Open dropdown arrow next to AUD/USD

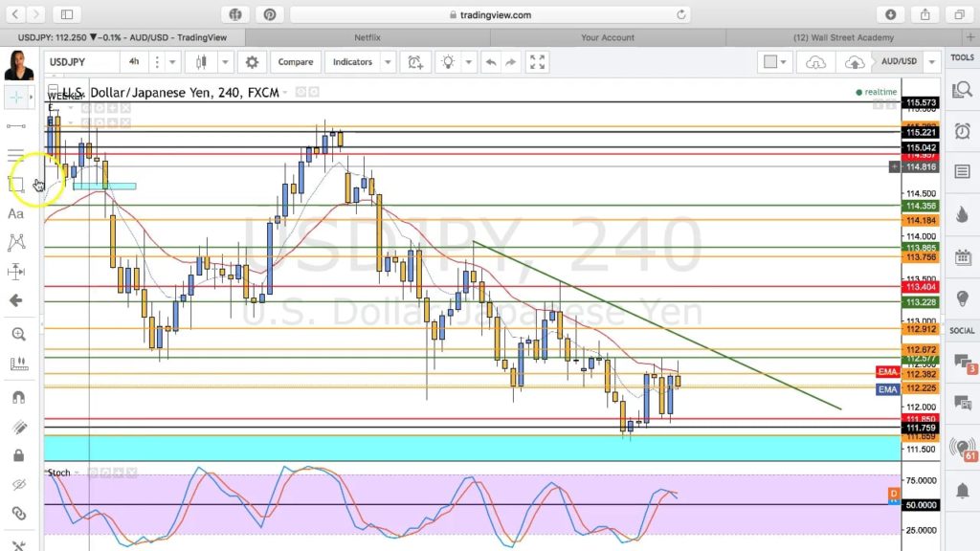pos(929,62)
